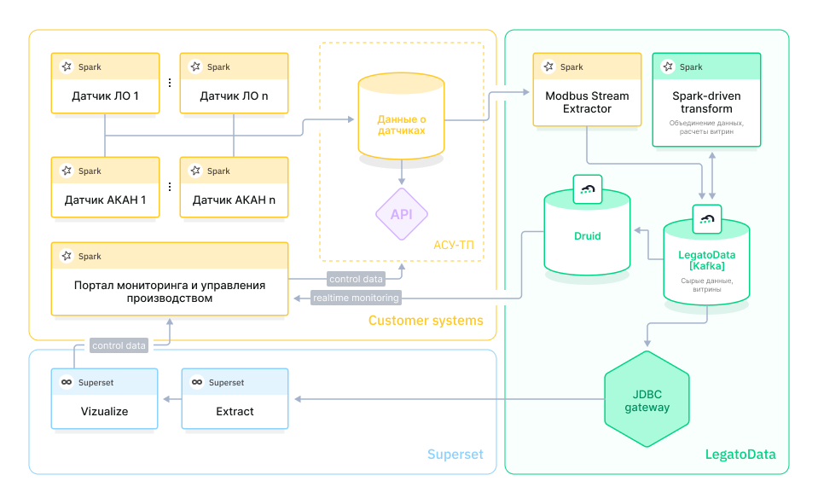Select the LegatoData section label
818x504 pixels.
740,455
